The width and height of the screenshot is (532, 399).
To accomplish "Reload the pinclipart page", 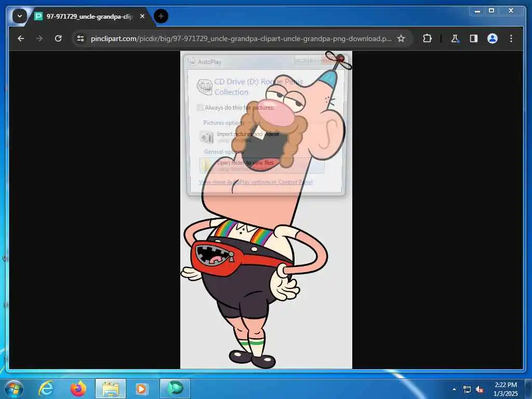I will click(58, 38).
